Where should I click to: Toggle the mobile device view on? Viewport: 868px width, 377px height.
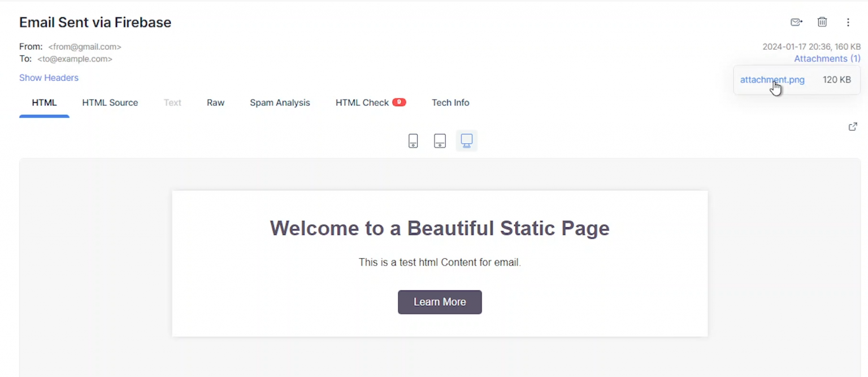pos(413,141)
